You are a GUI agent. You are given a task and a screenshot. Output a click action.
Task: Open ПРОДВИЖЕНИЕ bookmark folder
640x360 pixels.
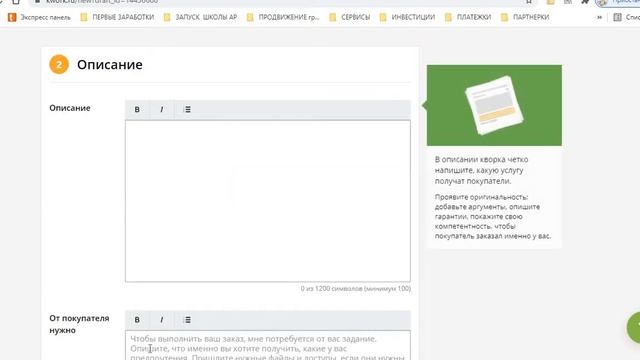(283, 17)
